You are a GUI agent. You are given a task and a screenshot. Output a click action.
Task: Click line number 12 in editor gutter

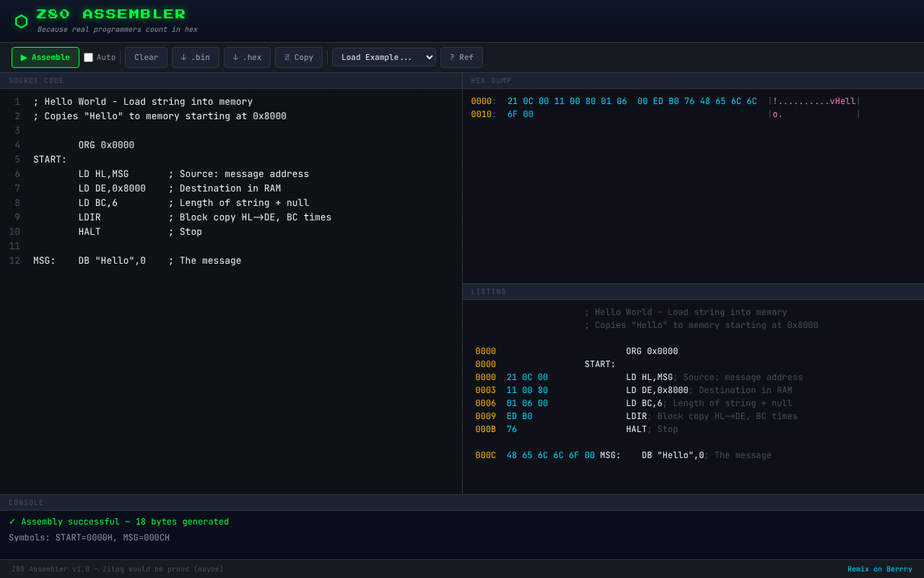pyautogui.click(x=14, y=261)
